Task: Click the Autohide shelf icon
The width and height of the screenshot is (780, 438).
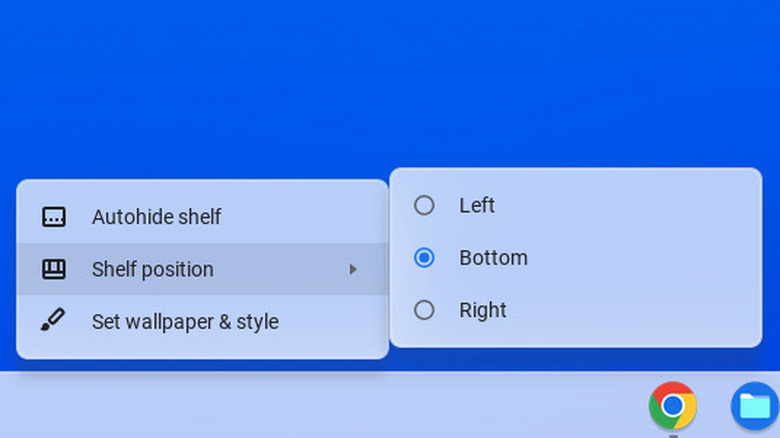Action: 54,217
